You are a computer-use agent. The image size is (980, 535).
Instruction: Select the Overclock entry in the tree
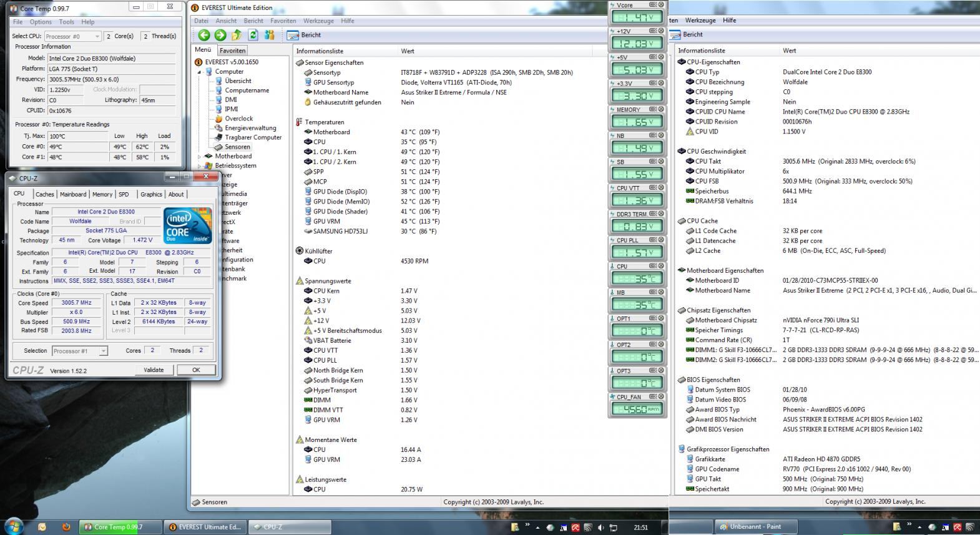click(x=238, y=119)
